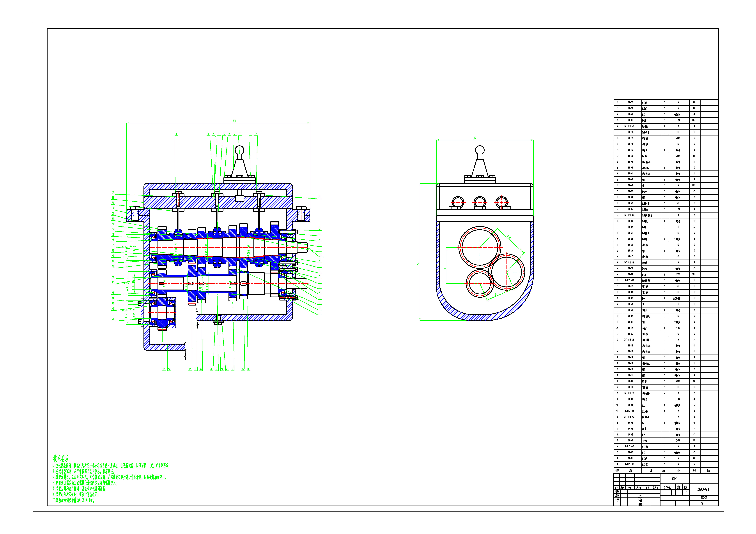Click part code 'BSQ-39' in row 53
The height and width of the screenshot is (534, 756).
point(630,156)
